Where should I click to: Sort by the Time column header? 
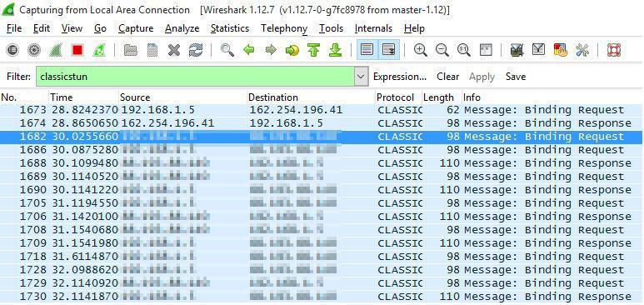84,97
